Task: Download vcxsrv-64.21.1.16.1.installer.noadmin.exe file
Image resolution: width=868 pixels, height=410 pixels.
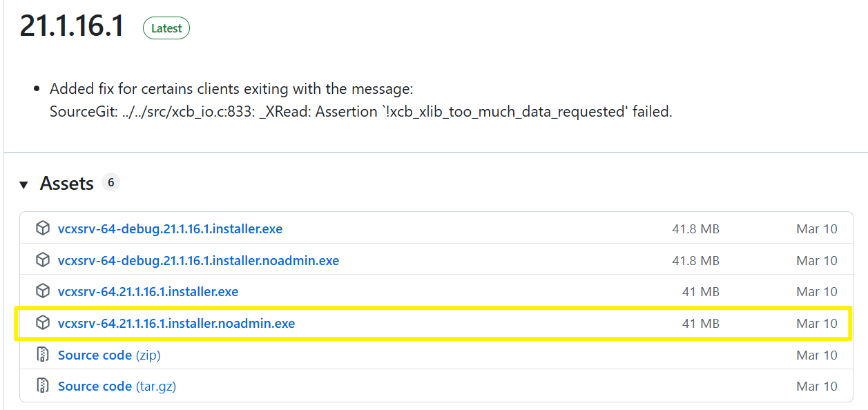Action: click(176, 323)
